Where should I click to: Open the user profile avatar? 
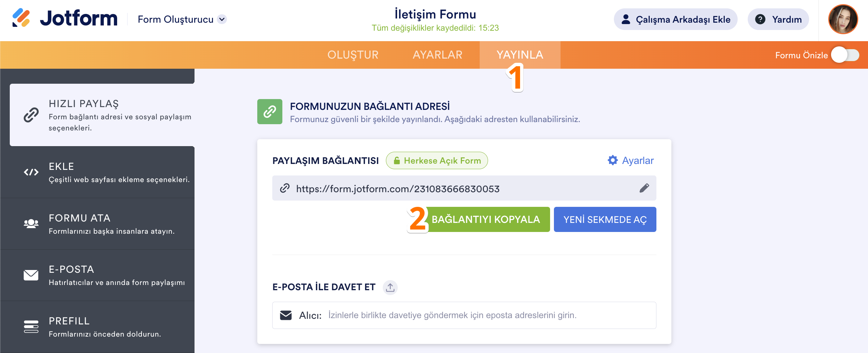[843, 20]
